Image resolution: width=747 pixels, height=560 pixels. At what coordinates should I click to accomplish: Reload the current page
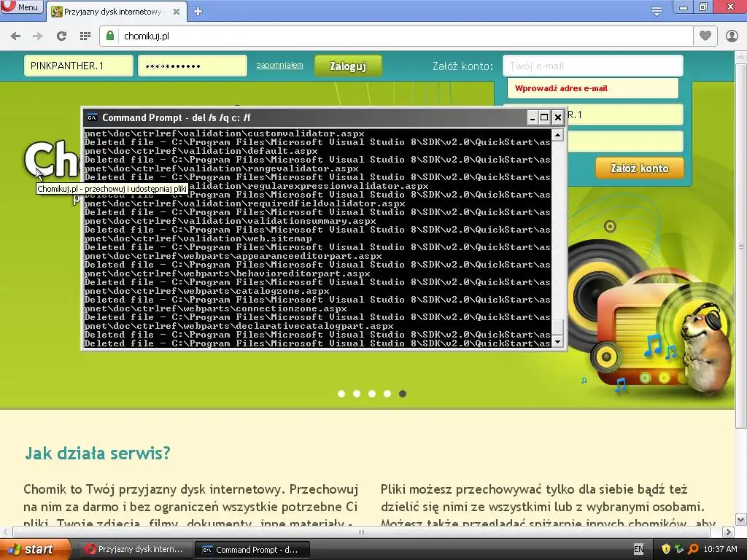point(61,36)
